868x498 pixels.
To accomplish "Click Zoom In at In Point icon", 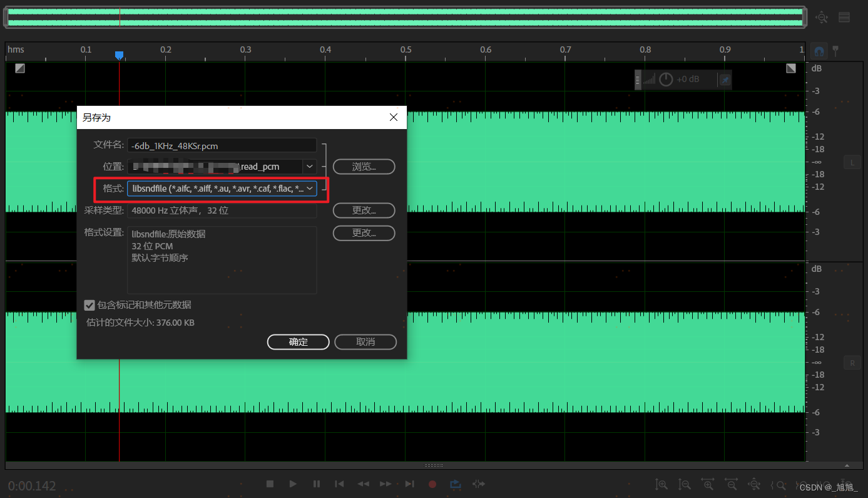I will pos(778,484).
